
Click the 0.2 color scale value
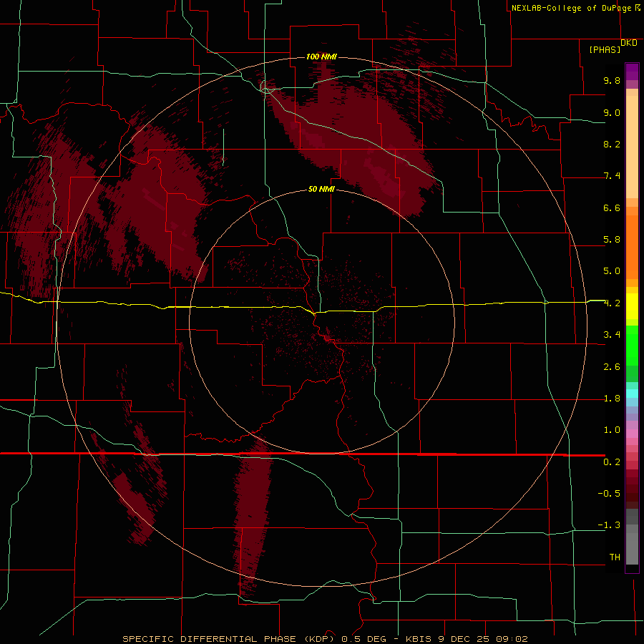point(612,462)
